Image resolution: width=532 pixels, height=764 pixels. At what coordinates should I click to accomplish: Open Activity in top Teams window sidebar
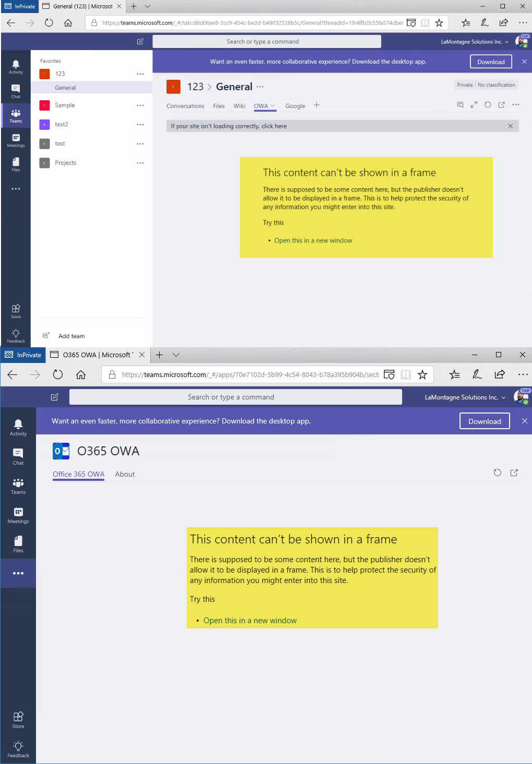(16, 67)
